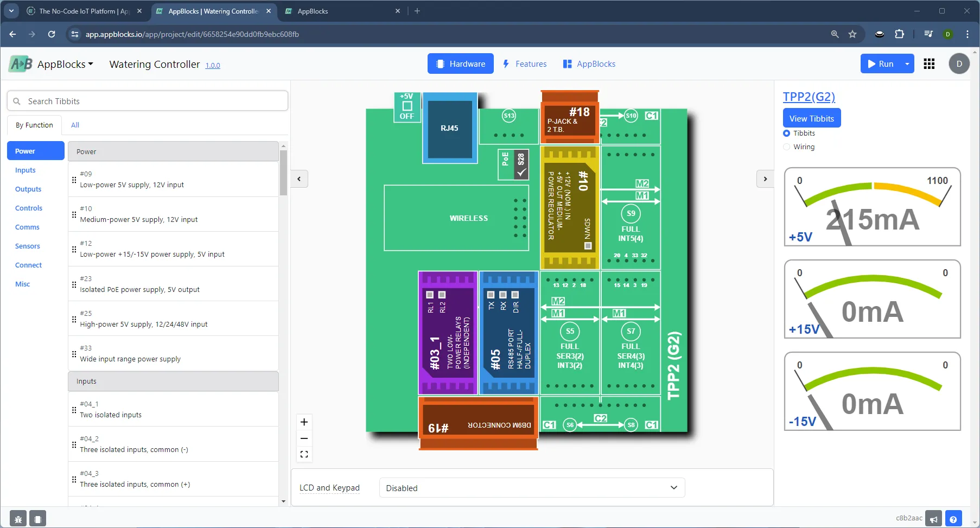Click socket S9 on the board
Screen dimensions: 980x528
631,213
